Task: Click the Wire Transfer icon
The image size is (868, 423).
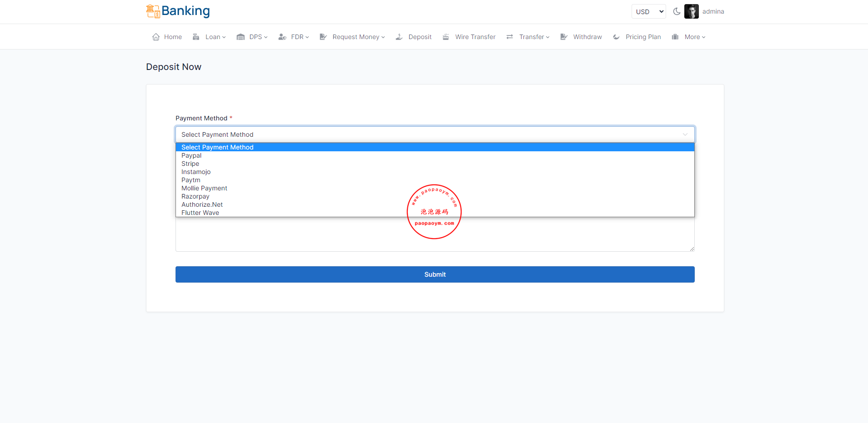Action: (x=446, y=37)
